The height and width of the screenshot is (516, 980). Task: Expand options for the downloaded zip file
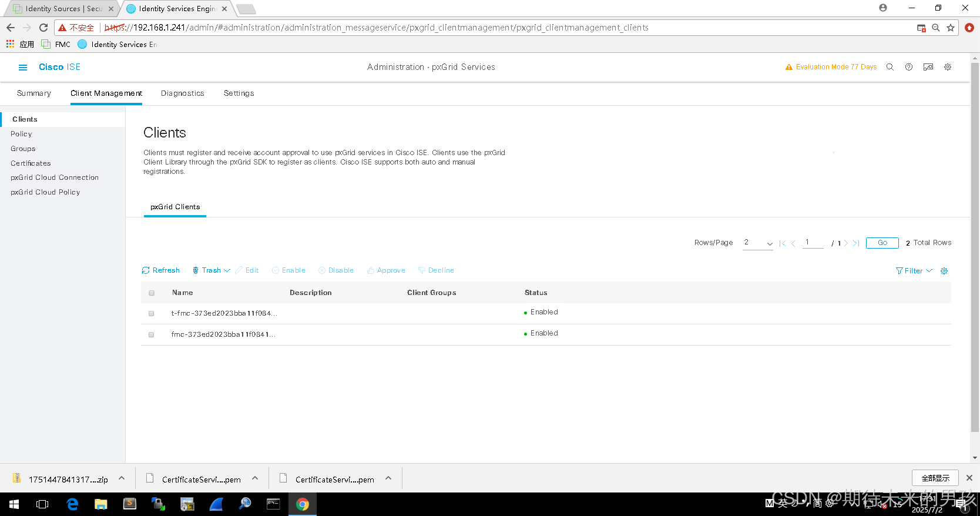click(122, 478)
